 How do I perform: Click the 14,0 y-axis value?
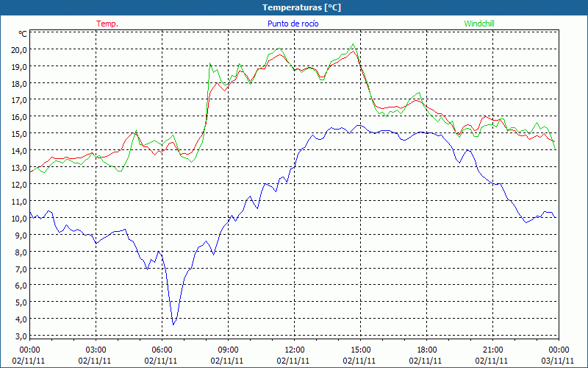pos(19,151)
